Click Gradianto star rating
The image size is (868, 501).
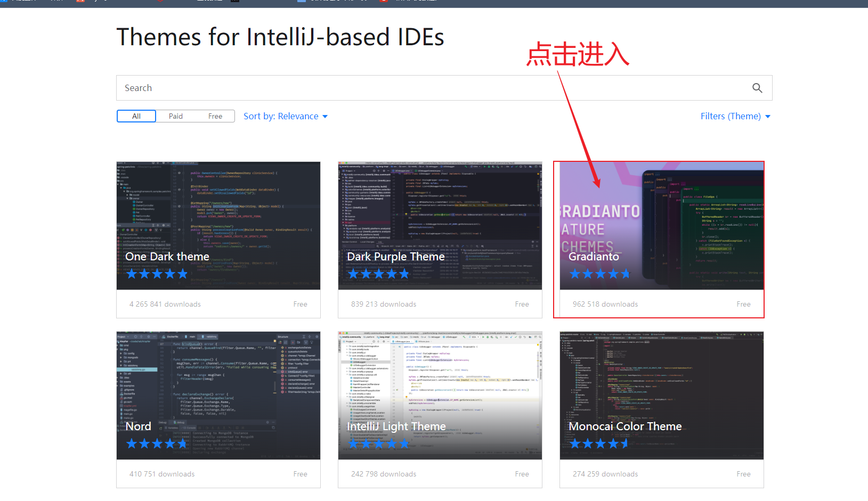click(600, 274)
